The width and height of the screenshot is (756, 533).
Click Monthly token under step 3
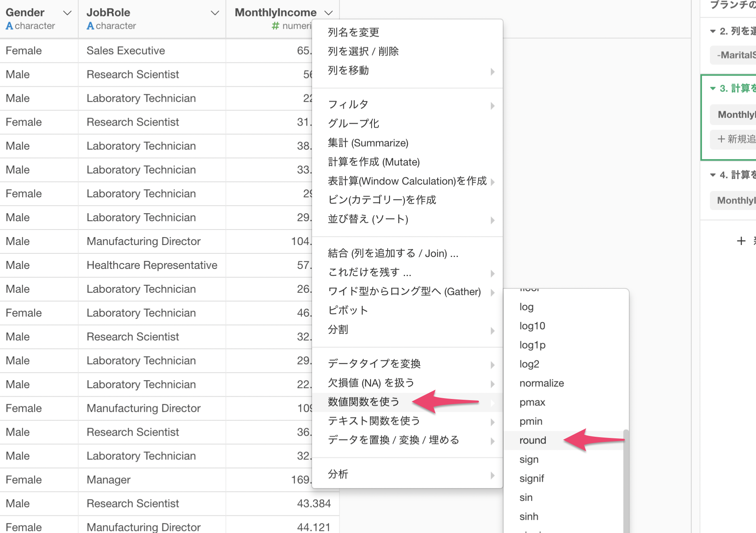click(734, 115)
